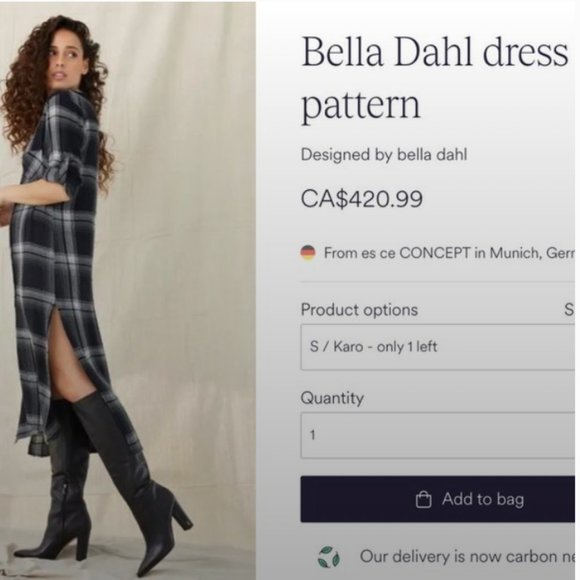Click the green carbon neutral leaf icon

pyautogui.click(x=328, y=557)
